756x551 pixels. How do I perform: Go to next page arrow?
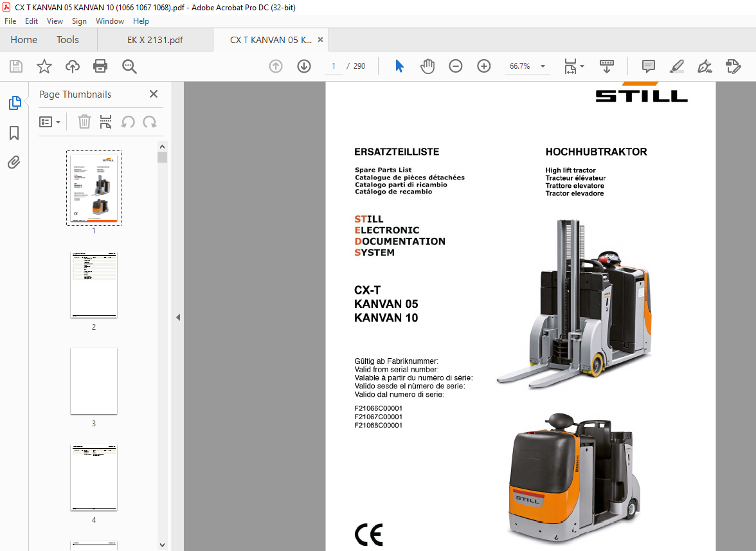point(303,66)
